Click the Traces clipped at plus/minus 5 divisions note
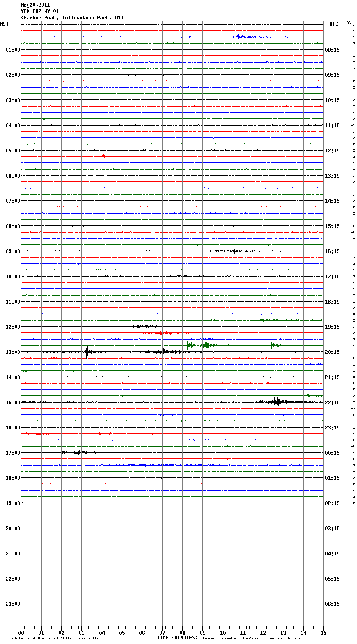This screenshot has height=644, width=357. pyautogui.click(x=254, y=639)
